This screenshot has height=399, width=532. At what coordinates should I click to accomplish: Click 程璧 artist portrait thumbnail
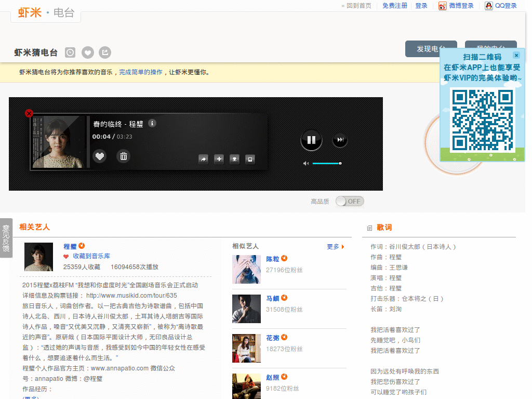38,257
